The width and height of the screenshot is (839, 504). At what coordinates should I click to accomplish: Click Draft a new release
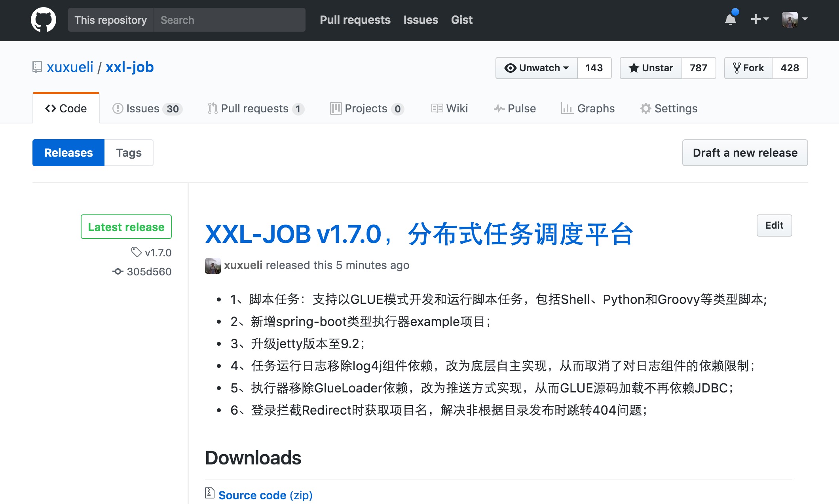pos(745,153)
